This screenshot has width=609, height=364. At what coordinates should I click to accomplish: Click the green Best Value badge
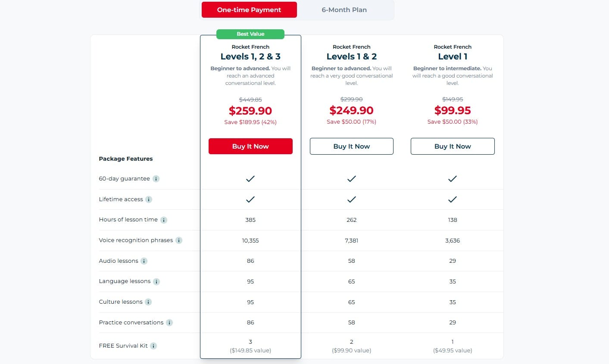tap(250, 34)
